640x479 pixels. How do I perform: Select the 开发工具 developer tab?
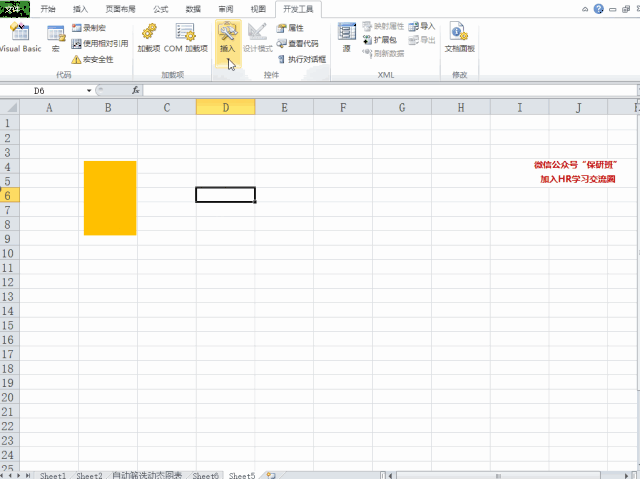pyautogui.click(x=298, y=9)
